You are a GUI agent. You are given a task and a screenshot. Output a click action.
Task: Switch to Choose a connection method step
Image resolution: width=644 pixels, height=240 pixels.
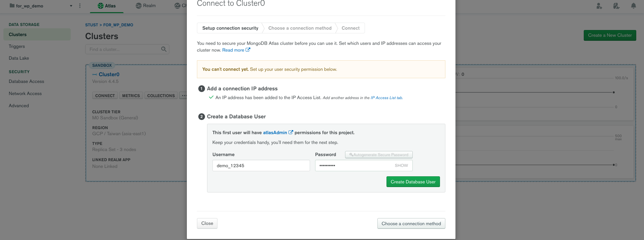pos(300,28)
